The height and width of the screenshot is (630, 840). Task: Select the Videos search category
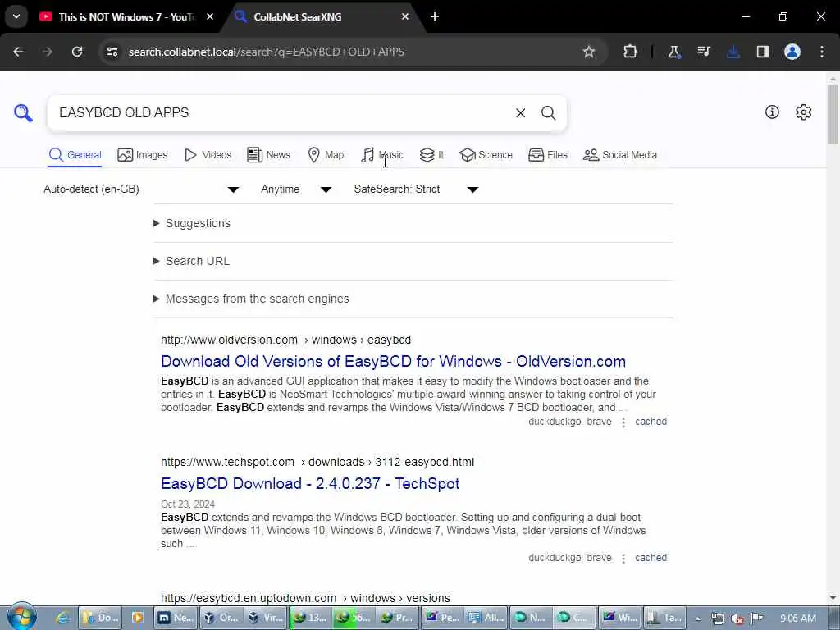coord(208,155)
